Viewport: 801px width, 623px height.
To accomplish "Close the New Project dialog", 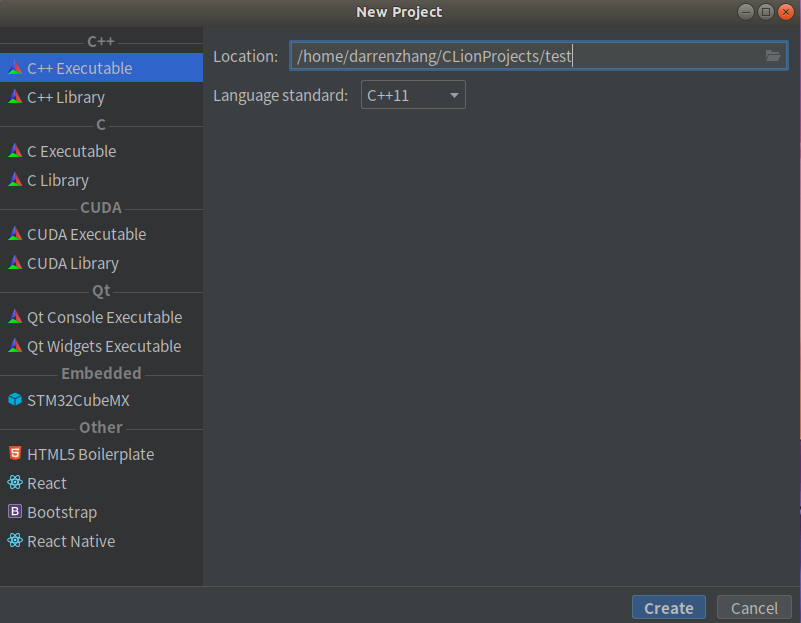I will (x=785, y=12).
